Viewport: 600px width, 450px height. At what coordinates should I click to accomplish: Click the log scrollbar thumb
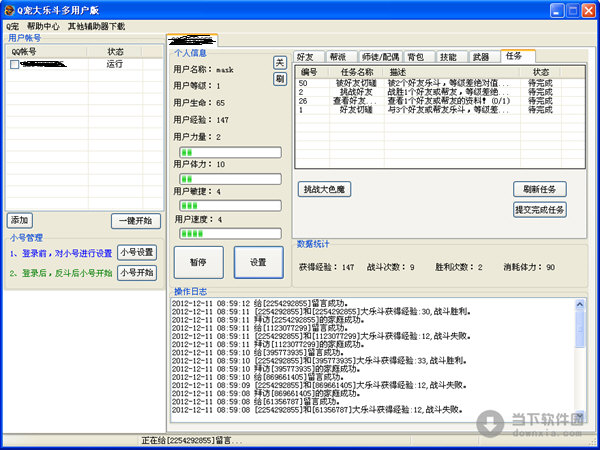tap(580, 329)
